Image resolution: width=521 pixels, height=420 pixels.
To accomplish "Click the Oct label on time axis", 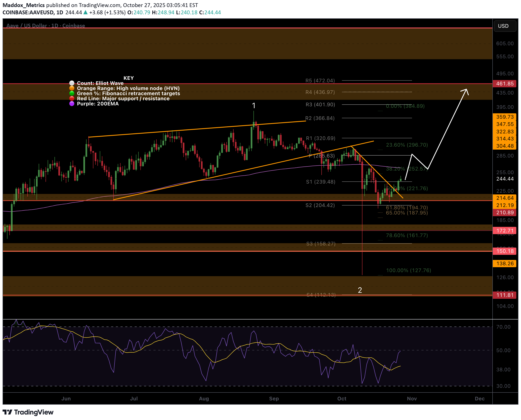I will click(341, 398).
